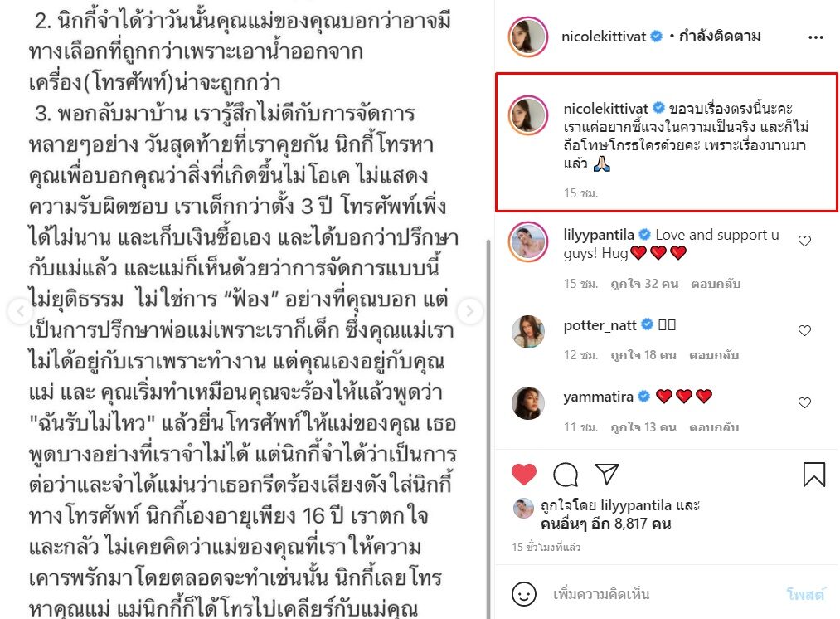Unlike the post via red heart icon
Image resolution: width=840 pixels, height=619 pixels.
coord(524,475)
